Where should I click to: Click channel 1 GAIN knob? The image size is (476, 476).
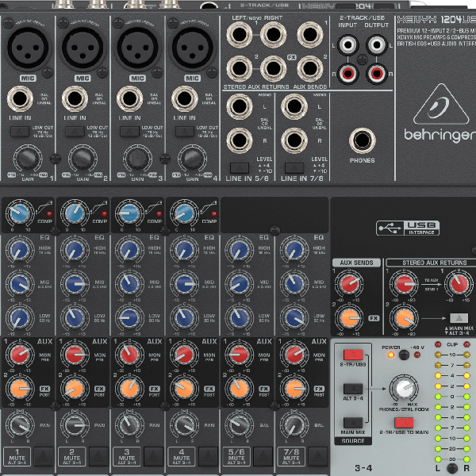tap(28, 159)
